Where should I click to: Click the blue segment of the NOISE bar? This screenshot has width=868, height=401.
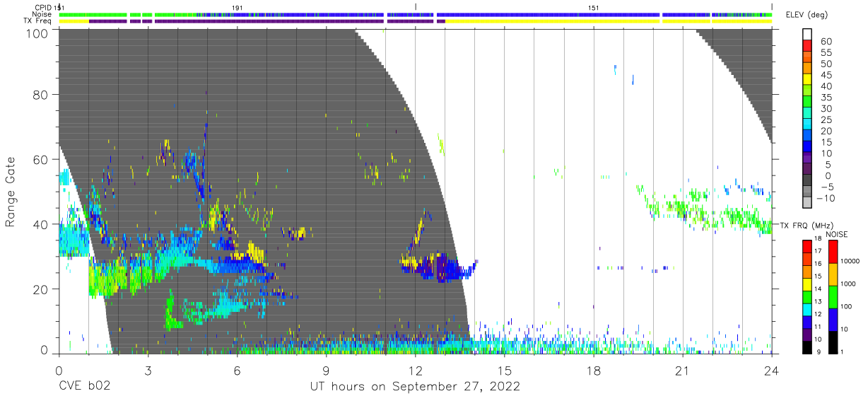833,320
